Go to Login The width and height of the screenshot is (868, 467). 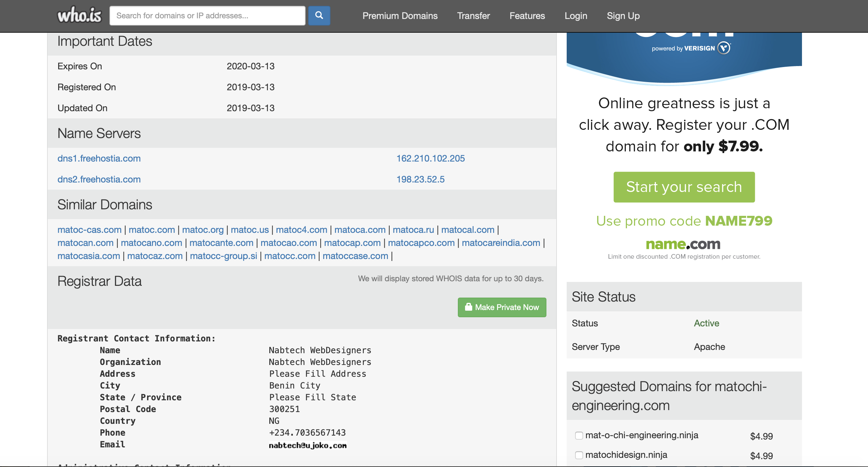tap(576, 16)
